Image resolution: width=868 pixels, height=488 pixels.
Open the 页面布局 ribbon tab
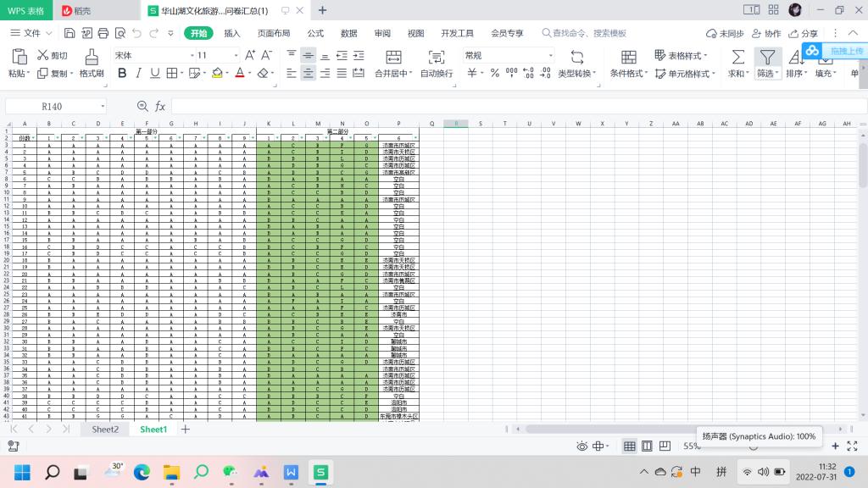[274, 33]
